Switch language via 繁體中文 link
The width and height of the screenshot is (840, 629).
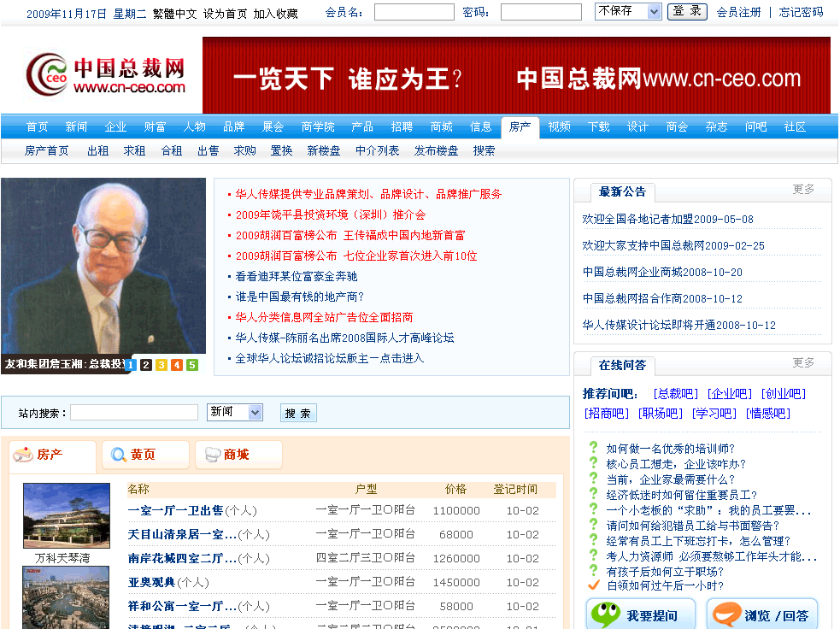174,14
